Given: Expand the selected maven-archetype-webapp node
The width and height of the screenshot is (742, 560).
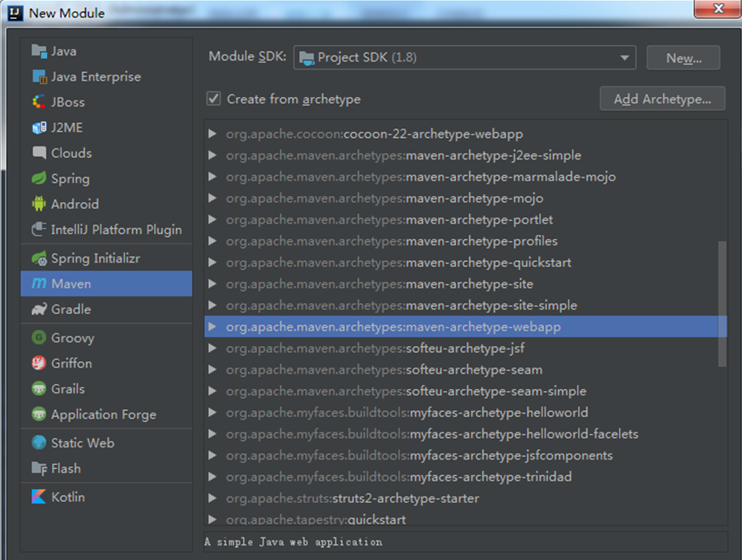Looking at the screenshot, I should [x=212, y=327].
